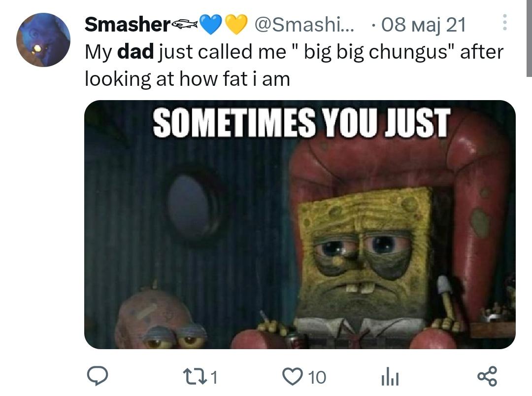Click the retweet count 1
The image size is (532, 396).
(x=213, y=377)
